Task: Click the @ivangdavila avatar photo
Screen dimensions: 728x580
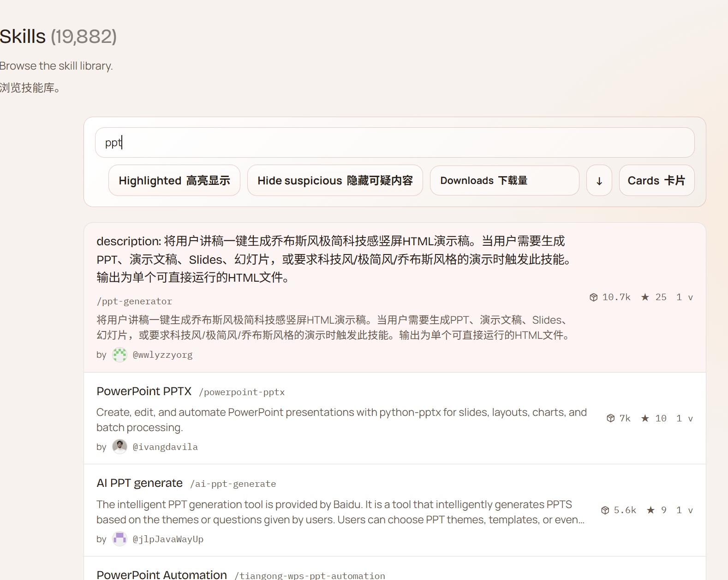Action: pyautogui.click(x=120, y=447)
